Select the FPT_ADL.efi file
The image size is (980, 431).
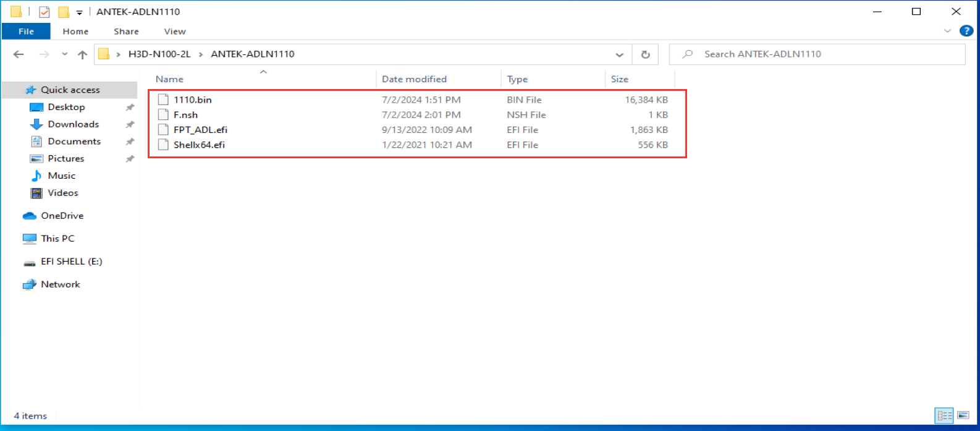tap(200, 130)
